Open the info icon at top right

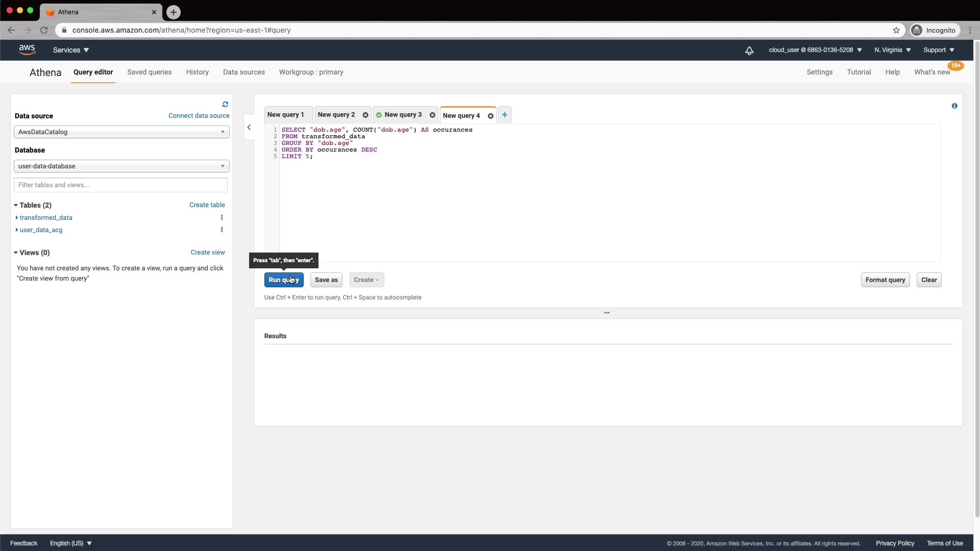point(954,106)
